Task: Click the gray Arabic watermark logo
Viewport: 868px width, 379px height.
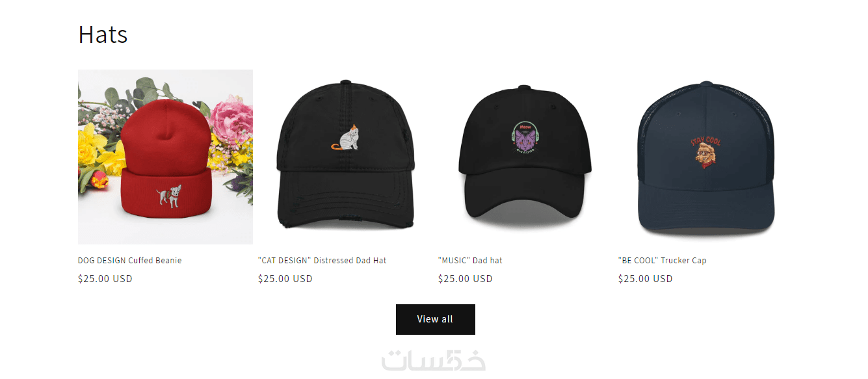Action: click(434, 361)
